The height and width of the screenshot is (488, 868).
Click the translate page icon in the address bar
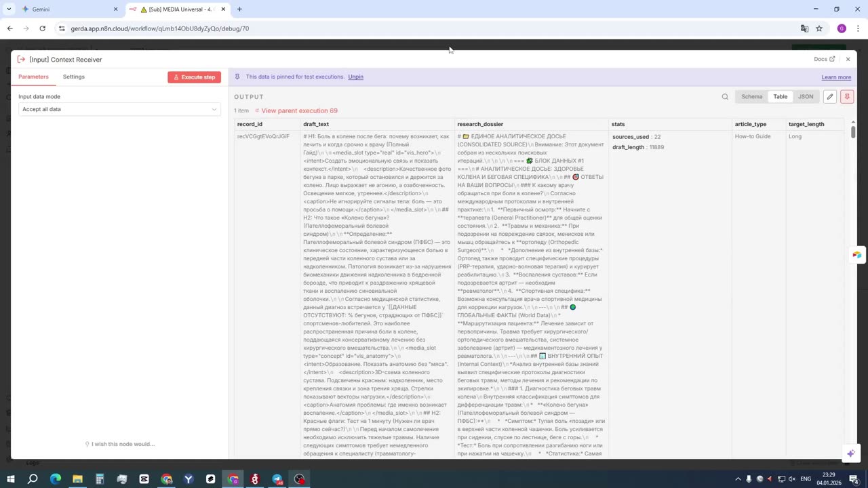[x=804, y=28]
